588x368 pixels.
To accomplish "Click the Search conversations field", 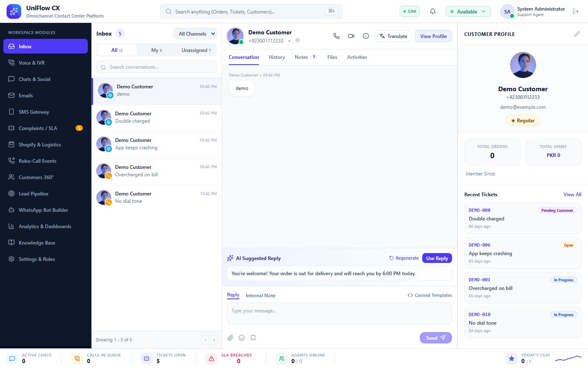I will [x=156, y=67].
